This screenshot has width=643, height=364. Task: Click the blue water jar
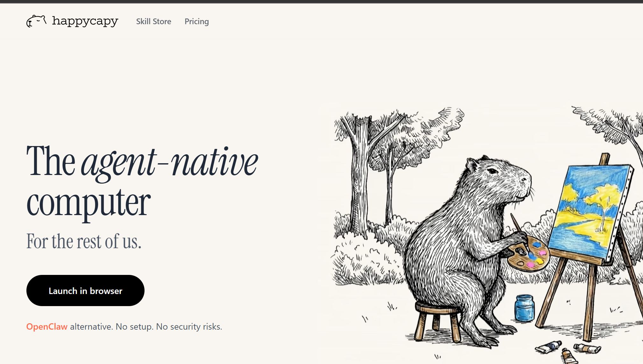coord(524,308)
